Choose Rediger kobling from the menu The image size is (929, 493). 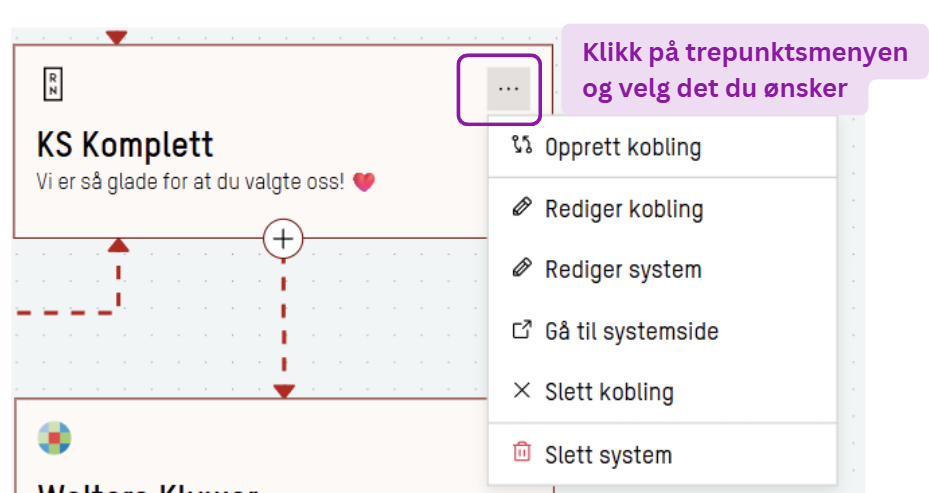point(624,209)
